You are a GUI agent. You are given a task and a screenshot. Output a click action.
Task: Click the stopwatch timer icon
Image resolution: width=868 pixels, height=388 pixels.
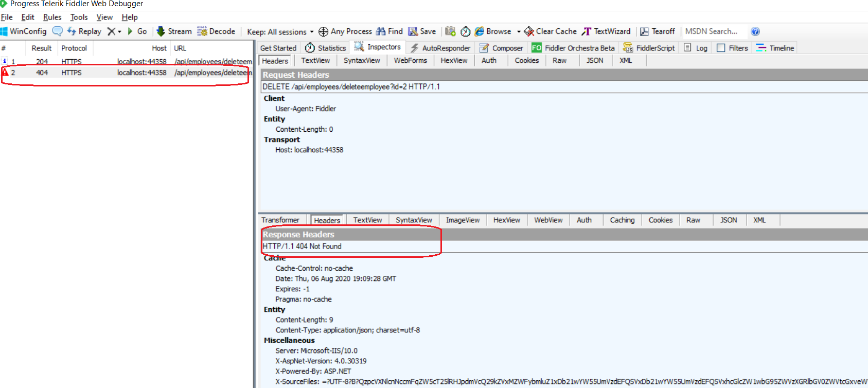(x=465, y=31)
